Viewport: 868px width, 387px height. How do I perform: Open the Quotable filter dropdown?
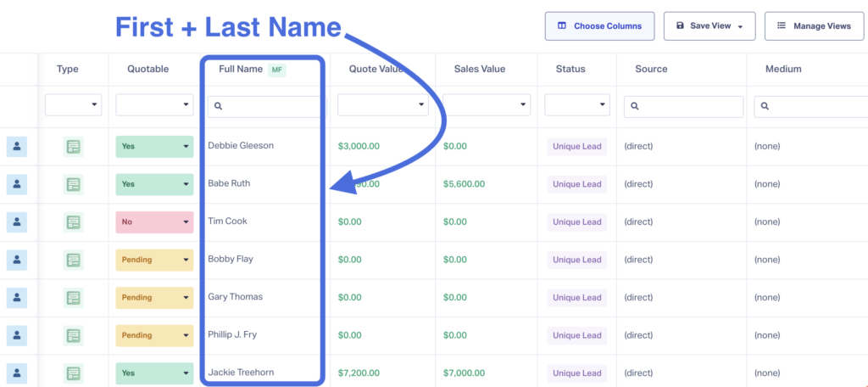(154, 104)
